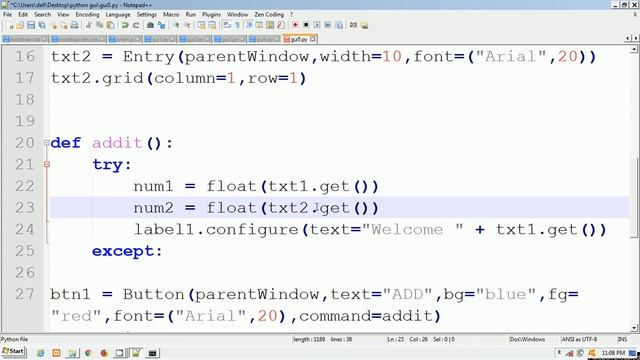Viewport: 640px width, 360px height.
Task: Click the word addit after def on line 20
Action: click(x=117, y=143)
